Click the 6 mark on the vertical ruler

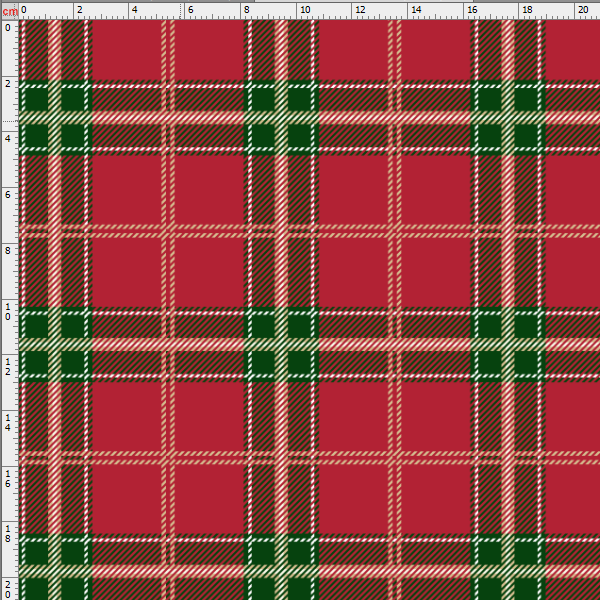click(8, 195)
